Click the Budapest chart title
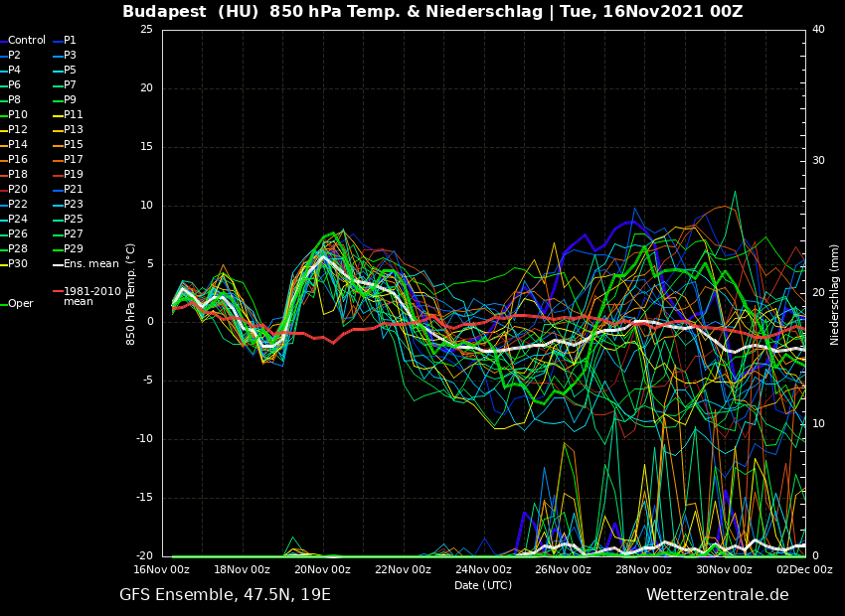 [432, 12]
